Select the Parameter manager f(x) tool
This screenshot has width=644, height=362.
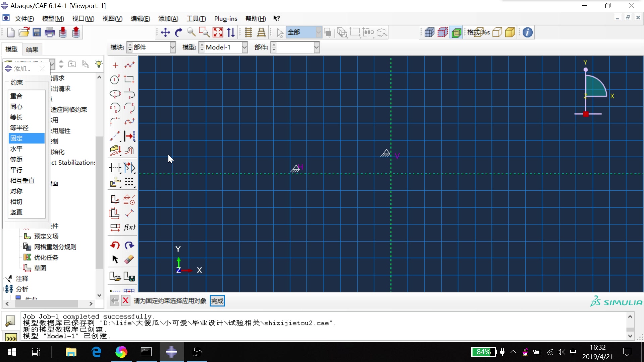click(129, 227)
